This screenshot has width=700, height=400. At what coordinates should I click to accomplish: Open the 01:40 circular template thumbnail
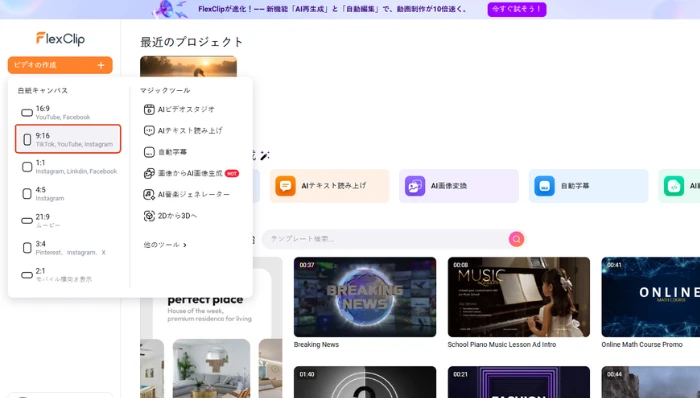pyautogui.click(x=365, y=382)
